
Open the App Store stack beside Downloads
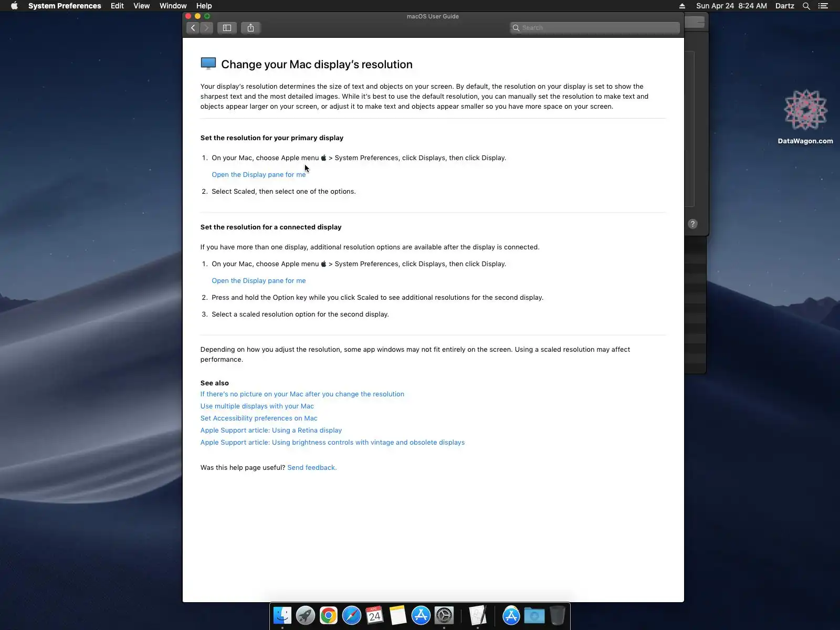[511, 615]
